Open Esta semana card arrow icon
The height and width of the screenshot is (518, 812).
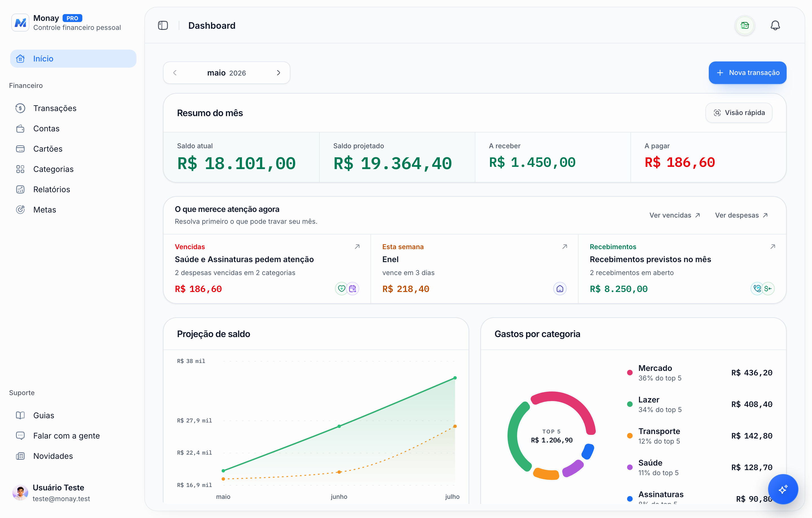tap(564, 247)
